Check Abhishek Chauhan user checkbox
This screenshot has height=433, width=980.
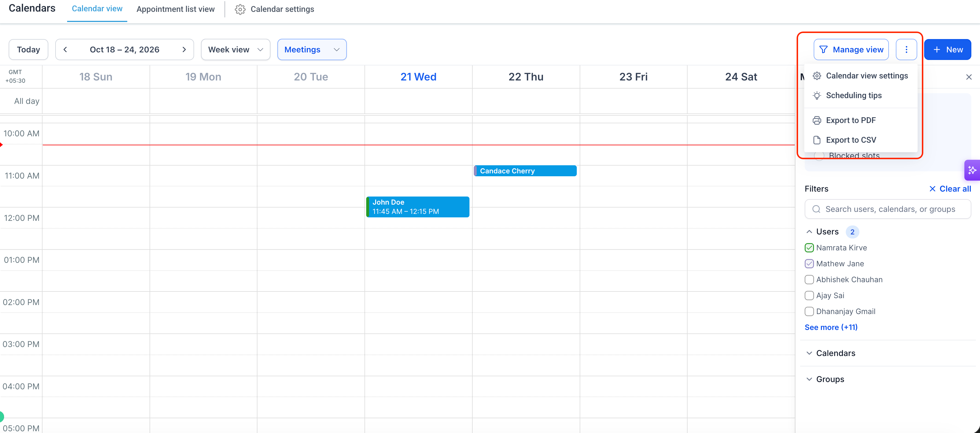click(809, 280)
